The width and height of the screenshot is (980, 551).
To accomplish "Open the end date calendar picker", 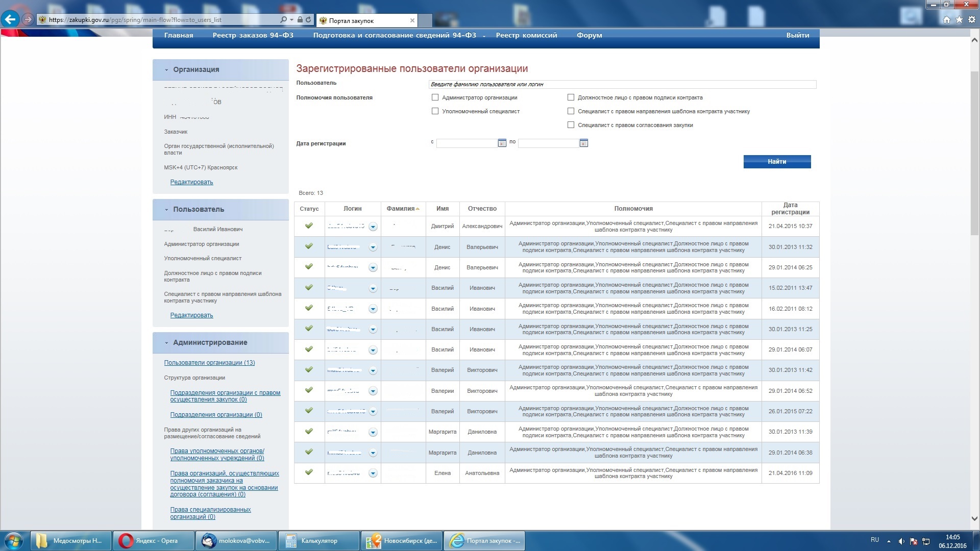I will point(583,143).
